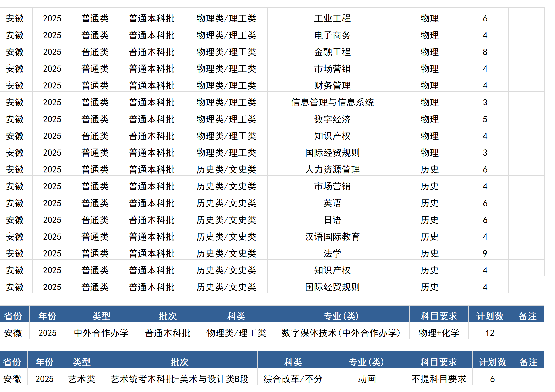Click the 批次 header in bottom table

(x=179, y=362)
